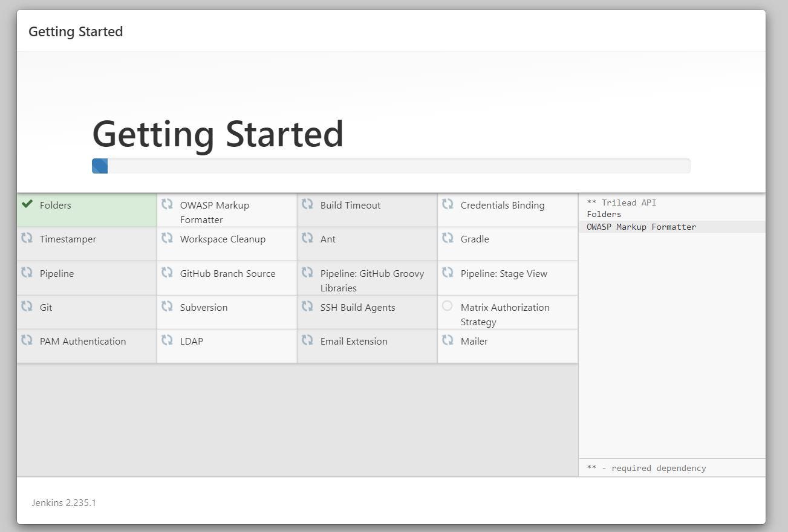Click the Pipeline plugin name
This screenshot has width=788, height=532.
(57, 274)
